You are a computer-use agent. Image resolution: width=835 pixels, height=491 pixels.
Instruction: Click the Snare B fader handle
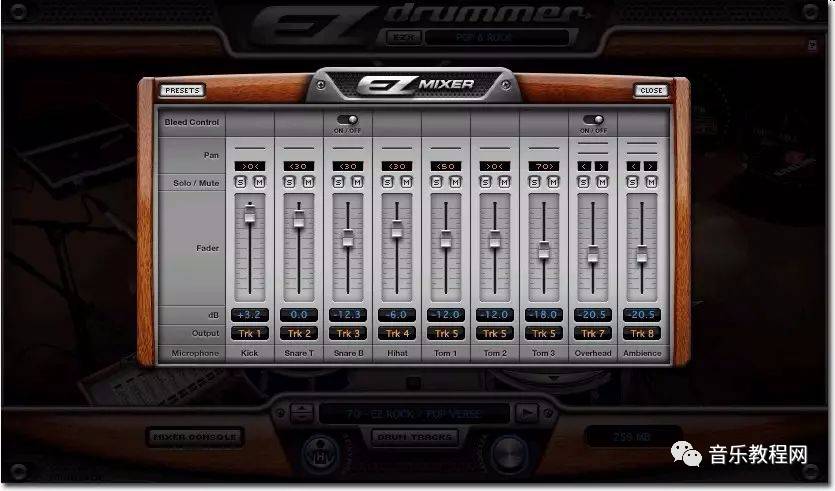(x=348, y=238)
